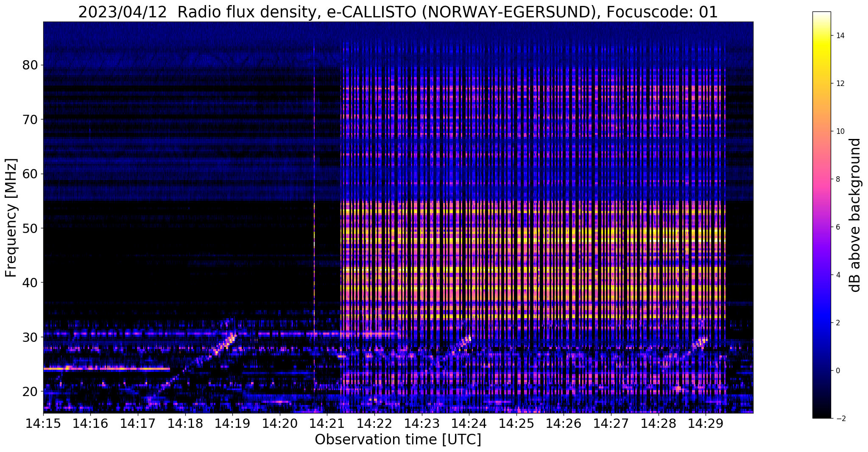
Task: Click the 14:21 time tick label
Action: coord(327,423)
